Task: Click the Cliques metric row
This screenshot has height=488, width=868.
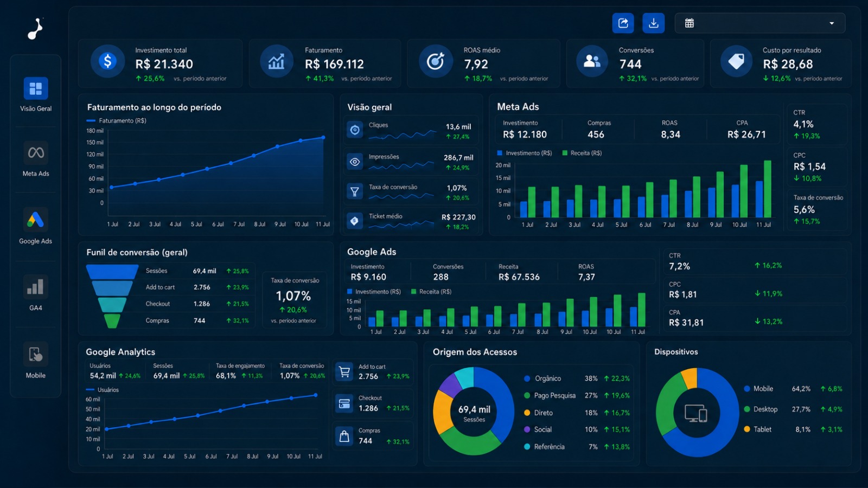Action: pyautogui.click(x=411, y=130)
